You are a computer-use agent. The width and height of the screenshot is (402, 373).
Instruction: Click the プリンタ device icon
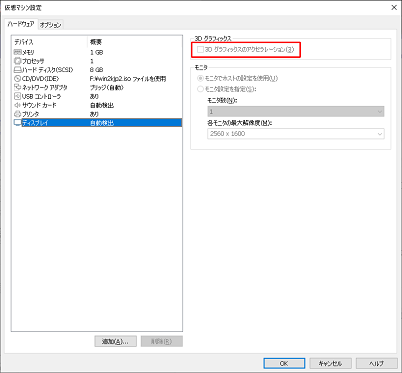click(x=18, y=114)
